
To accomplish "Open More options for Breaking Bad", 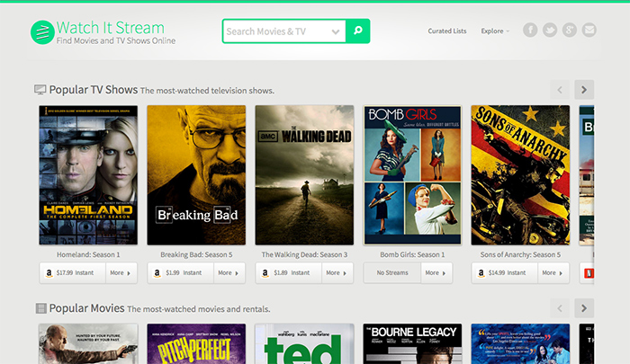I will (229, 273).
